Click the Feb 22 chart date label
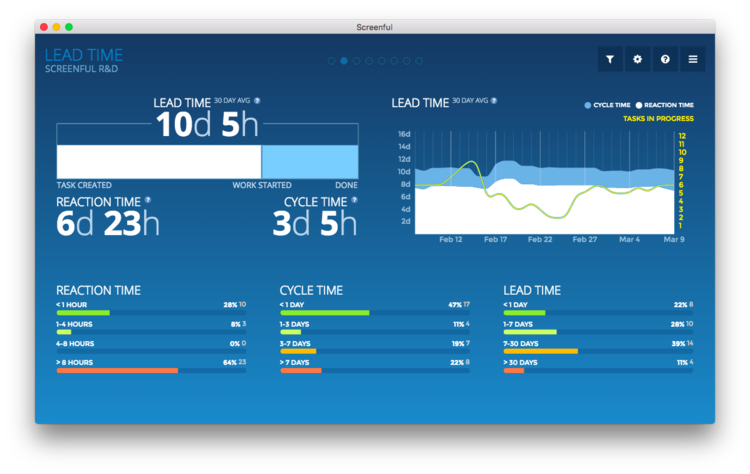 (540, 239)
